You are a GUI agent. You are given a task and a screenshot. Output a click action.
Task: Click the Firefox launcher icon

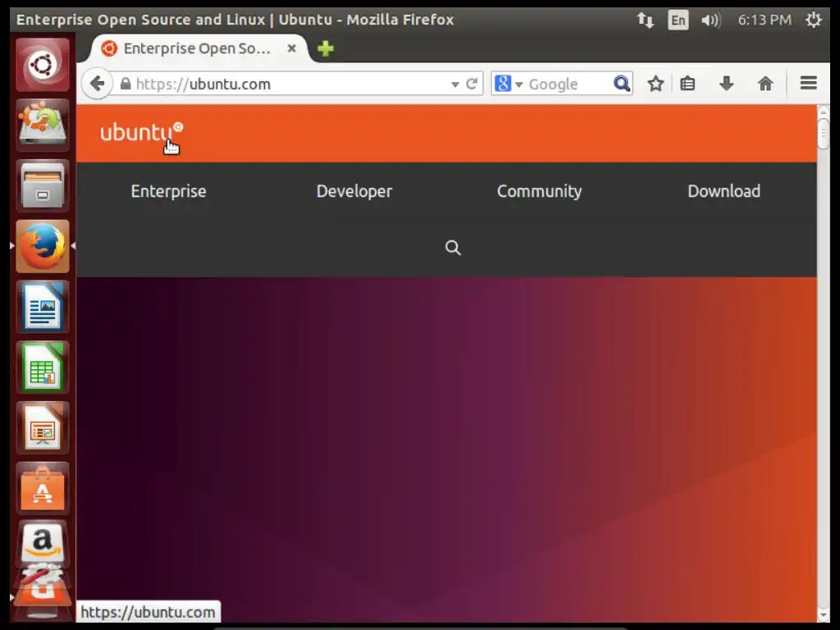[x=43, y=246]
